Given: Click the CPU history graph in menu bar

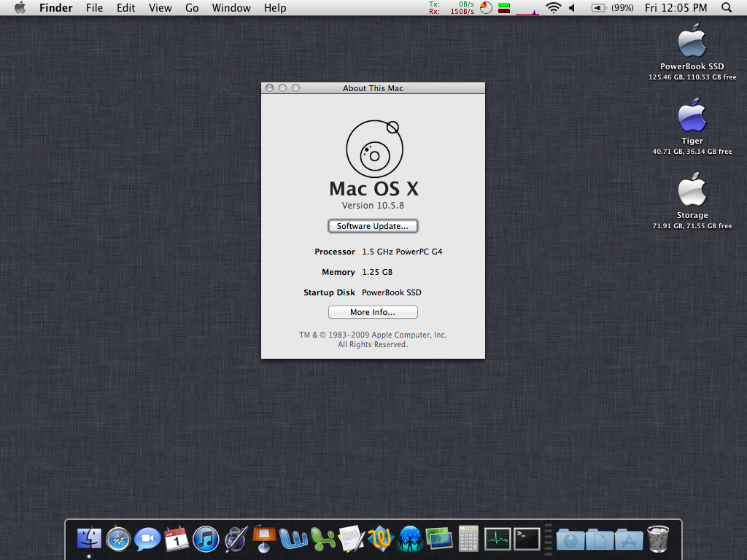Looking at the screenshot, I should 527,8.
